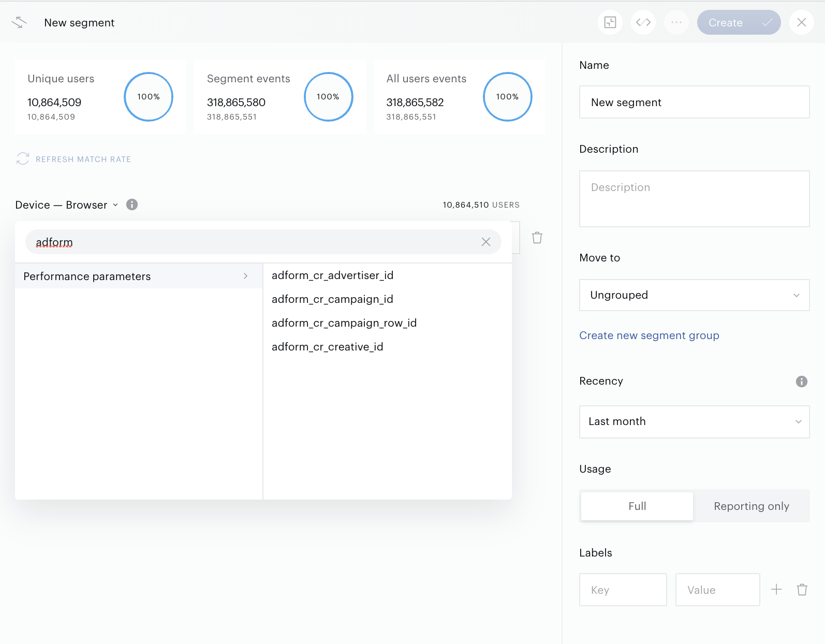Select Reporting only usage option
The image size is (825, 644).
pos(752,506)
